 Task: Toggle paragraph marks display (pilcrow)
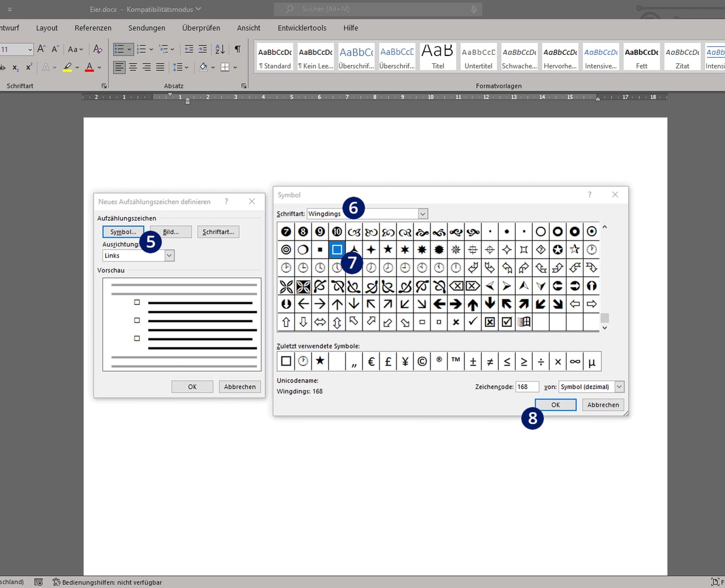click(237, 49)
